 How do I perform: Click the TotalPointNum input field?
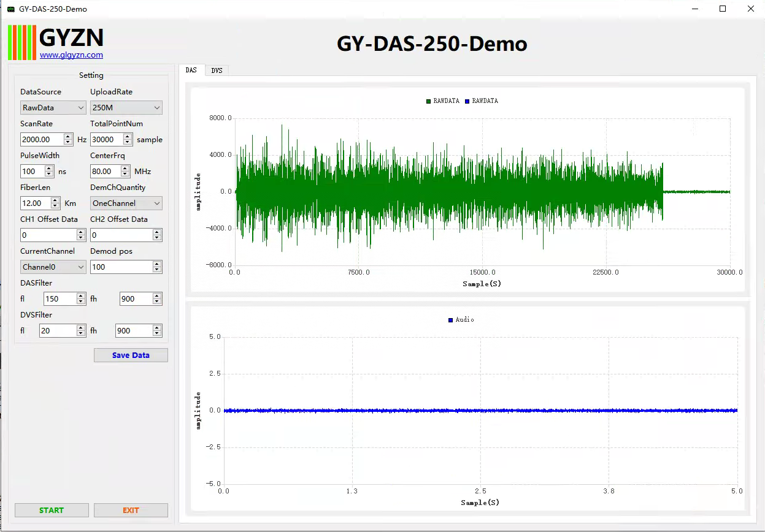coord(106,140)
